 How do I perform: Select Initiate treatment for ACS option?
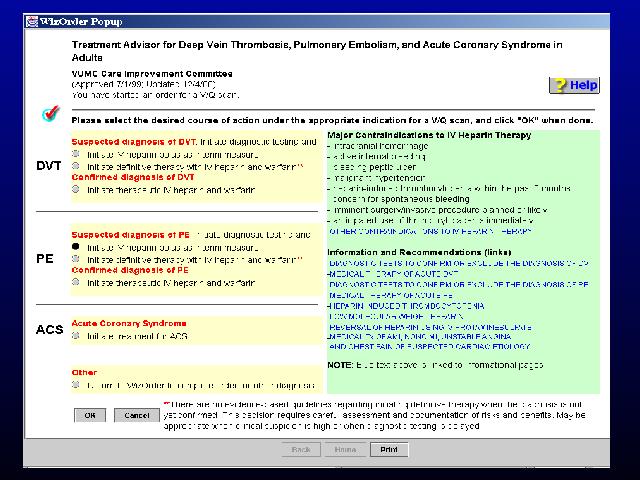[76, 336]
